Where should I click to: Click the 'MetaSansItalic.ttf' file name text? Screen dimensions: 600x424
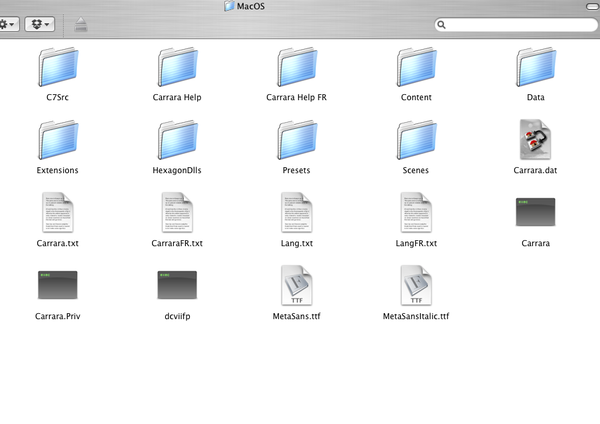416,316
